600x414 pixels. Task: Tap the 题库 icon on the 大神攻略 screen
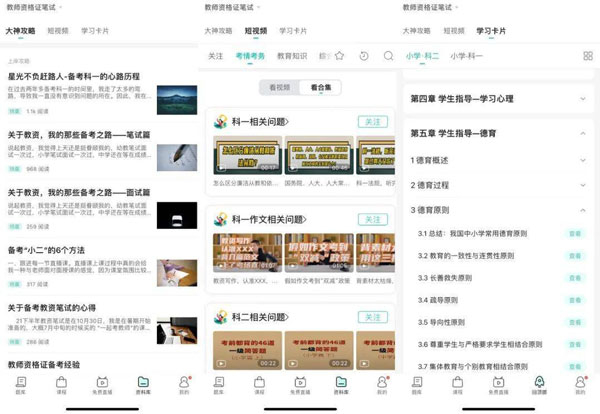pyautogui.click(x=21, y=384)
